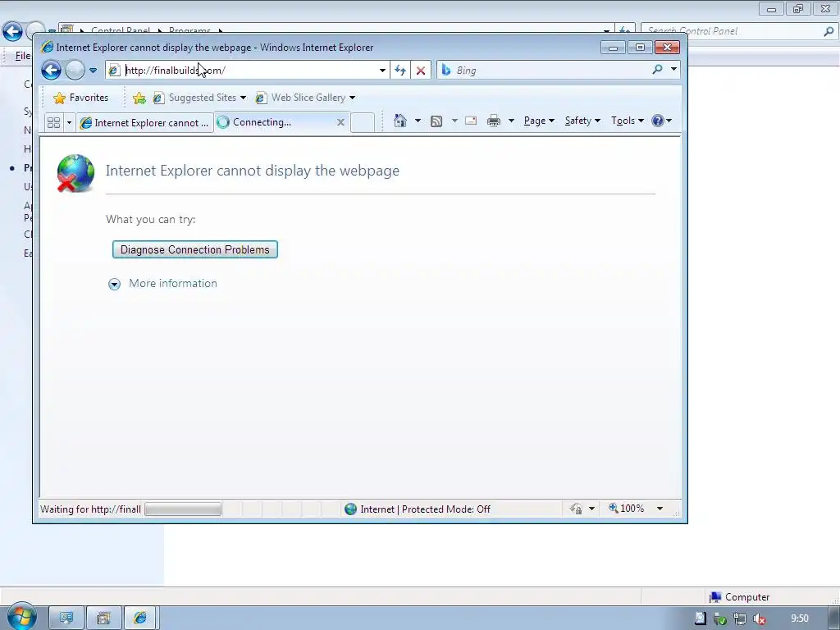Screen dimensions: 840x630
Task: Click the privacy/popup status bar icon
Action: 577,509
